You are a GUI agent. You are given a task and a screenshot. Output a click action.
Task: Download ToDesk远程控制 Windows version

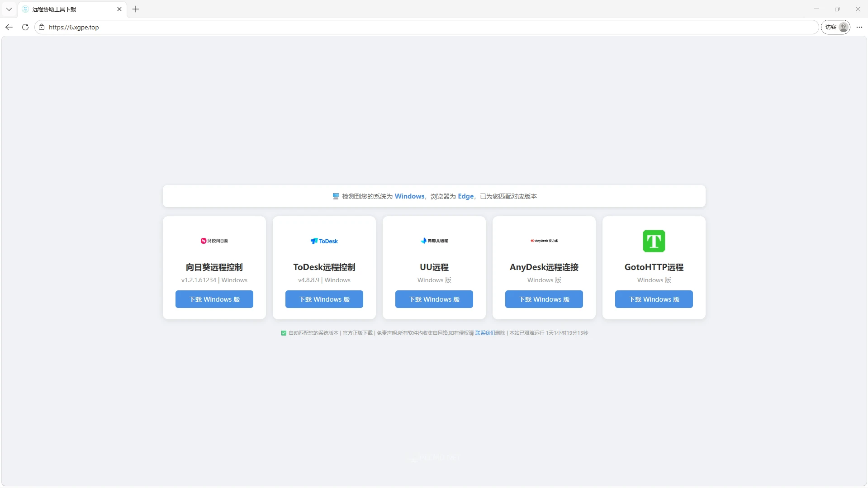324,299
